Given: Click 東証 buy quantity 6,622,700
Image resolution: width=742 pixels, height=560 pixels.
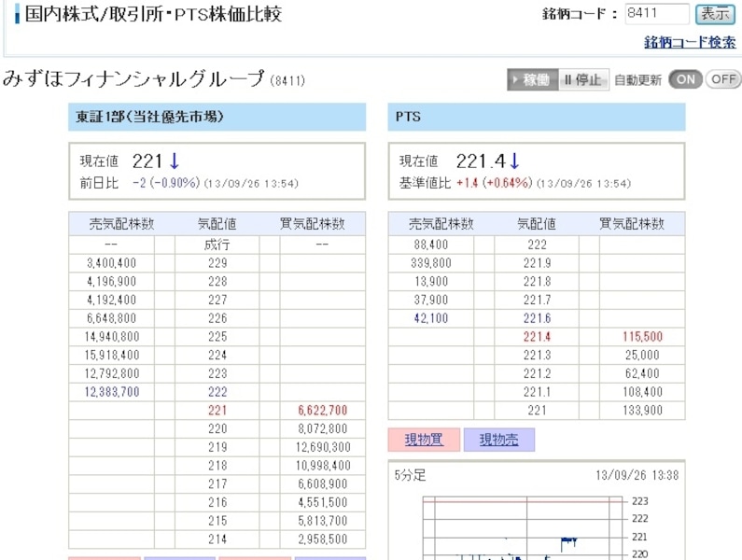Looking at the screenshot, I should [x=323, y=411].
